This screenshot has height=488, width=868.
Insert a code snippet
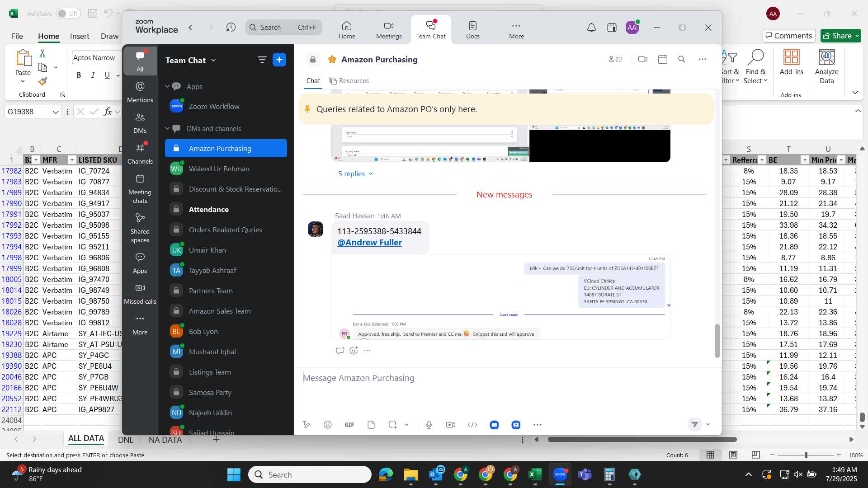(x=472, y=425)
